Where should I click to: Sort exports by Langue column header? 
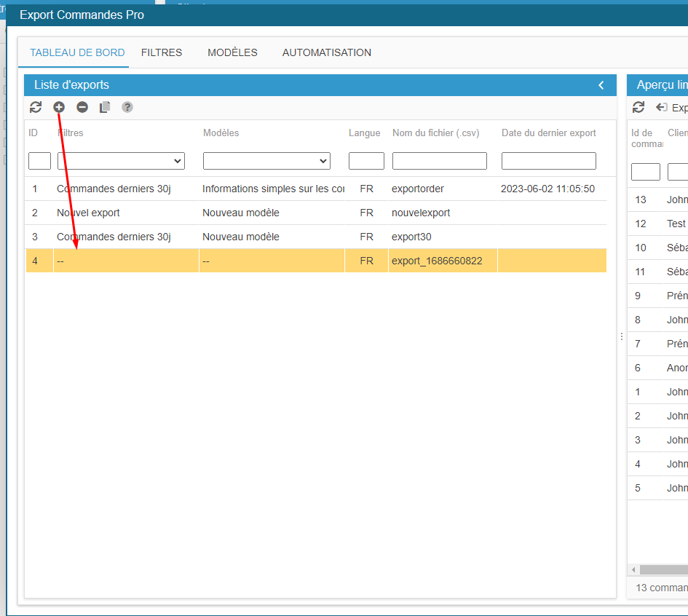click(x=364, y=133)
